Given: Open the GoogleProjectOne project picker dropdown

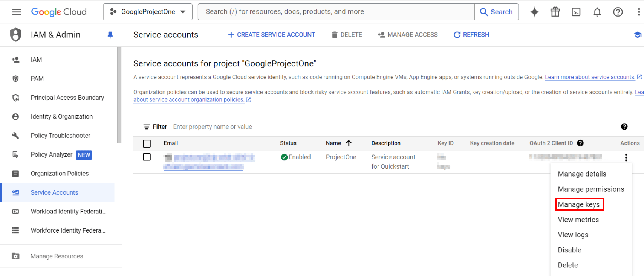Looking at the screenshot, I should 148,12.
